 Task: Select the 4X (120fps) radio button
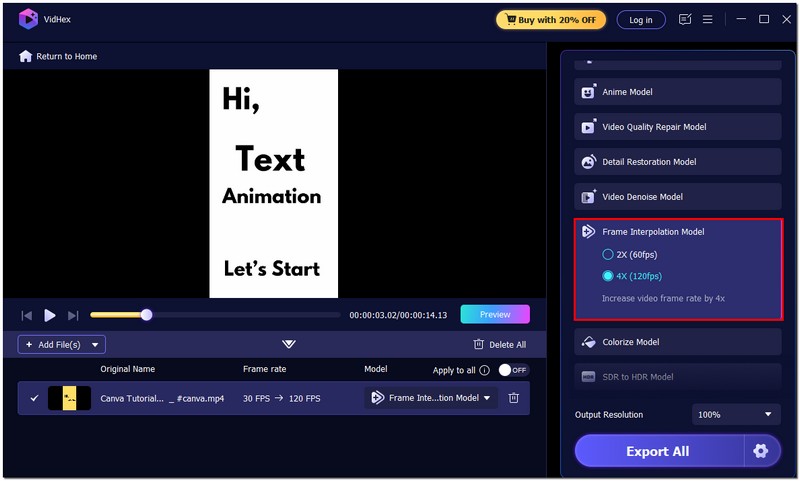[x=608, y=276]
